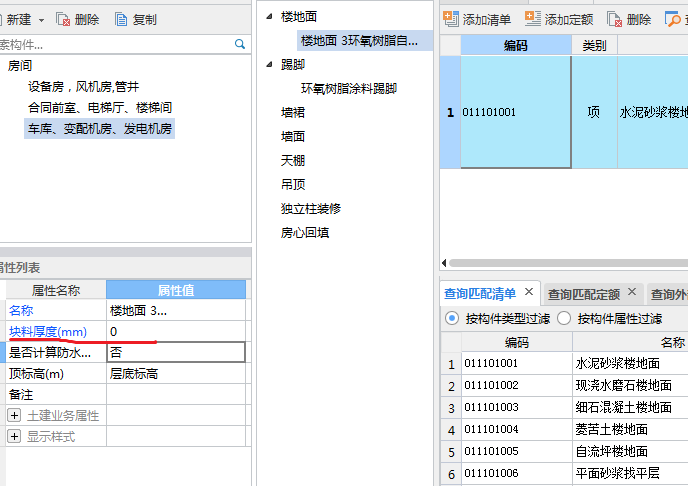Click the 块料厚度(mm) property name
Image resolution: width=688 pixels, height=486 pixels.
(48, 332)
